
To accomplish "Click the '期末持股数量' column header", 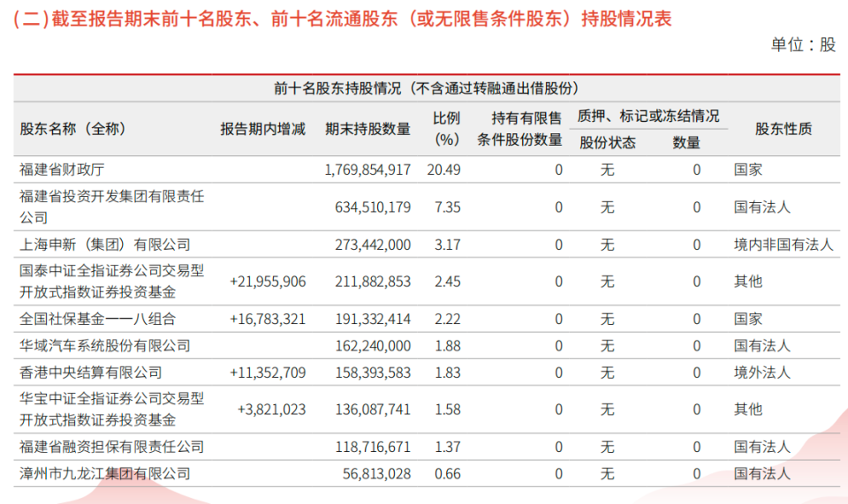I will [367, 129].
